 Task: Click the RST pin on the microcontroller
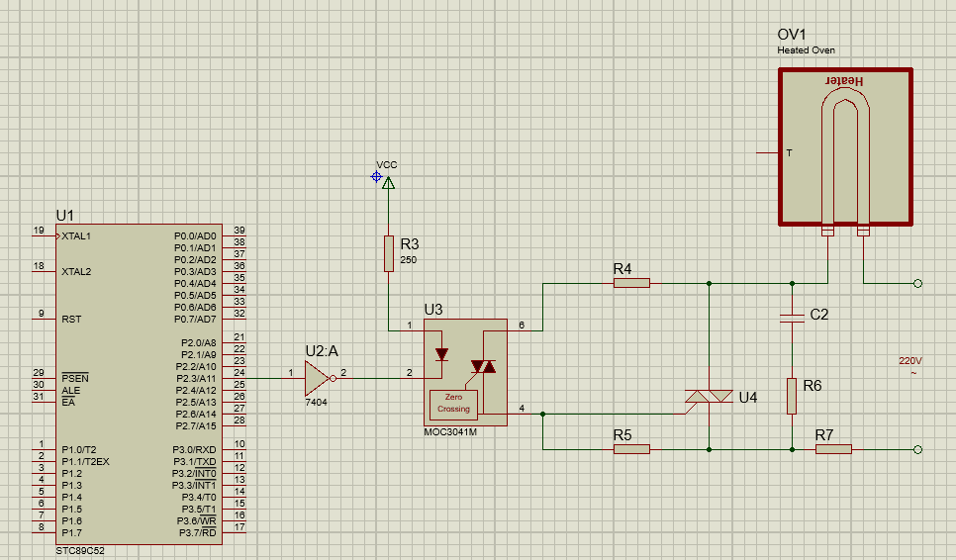(70, 320)
